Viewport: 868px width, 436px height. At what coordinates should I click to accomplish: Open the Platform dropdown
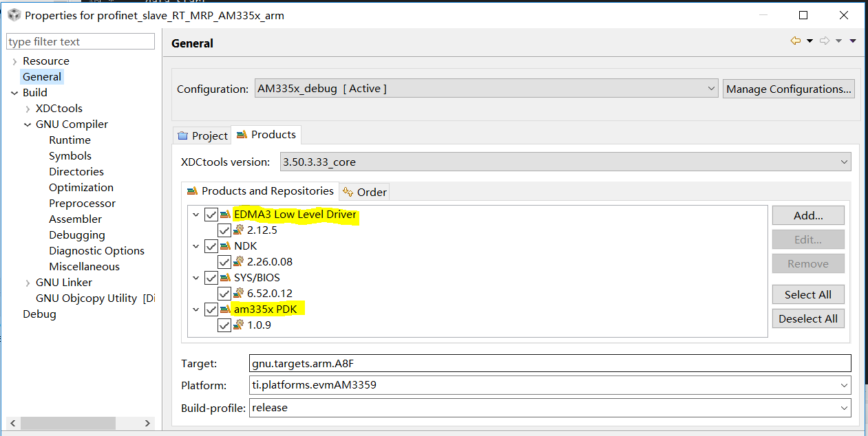coord(550,385)
